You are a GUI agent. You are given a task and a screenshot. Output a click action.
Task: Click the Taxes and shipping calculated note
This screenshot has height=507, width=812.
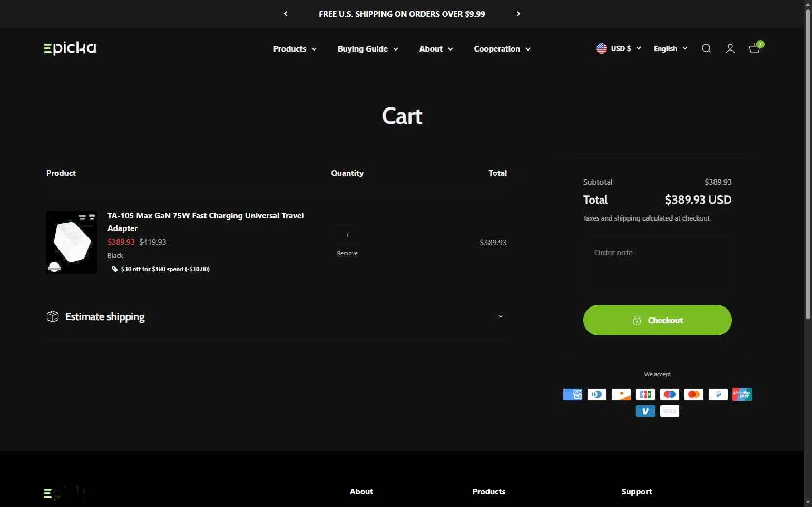click(x=647, y=218)
